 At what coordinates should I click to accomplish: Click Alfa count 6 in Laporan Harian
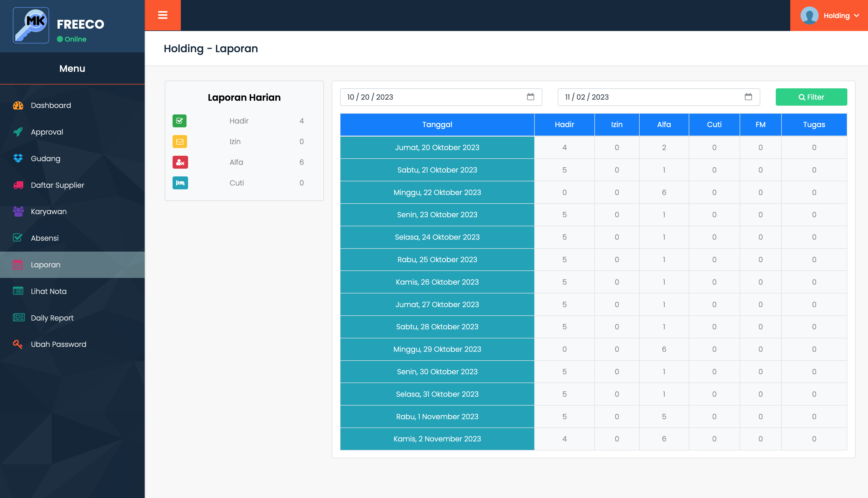tap(301, 162)
